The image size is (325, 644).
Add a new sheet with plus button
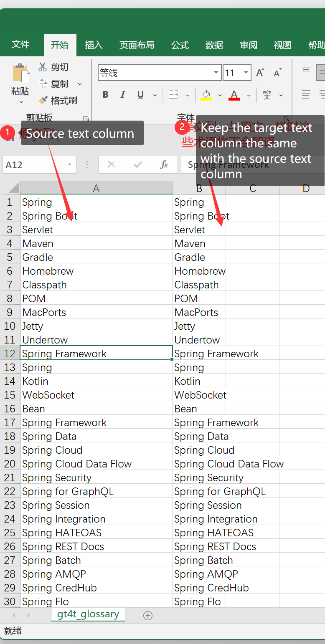tap(147, 615)
